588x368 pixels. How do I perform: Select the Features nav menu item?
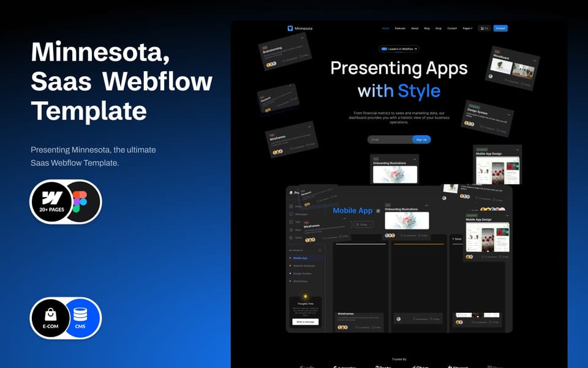coord(400,28)
